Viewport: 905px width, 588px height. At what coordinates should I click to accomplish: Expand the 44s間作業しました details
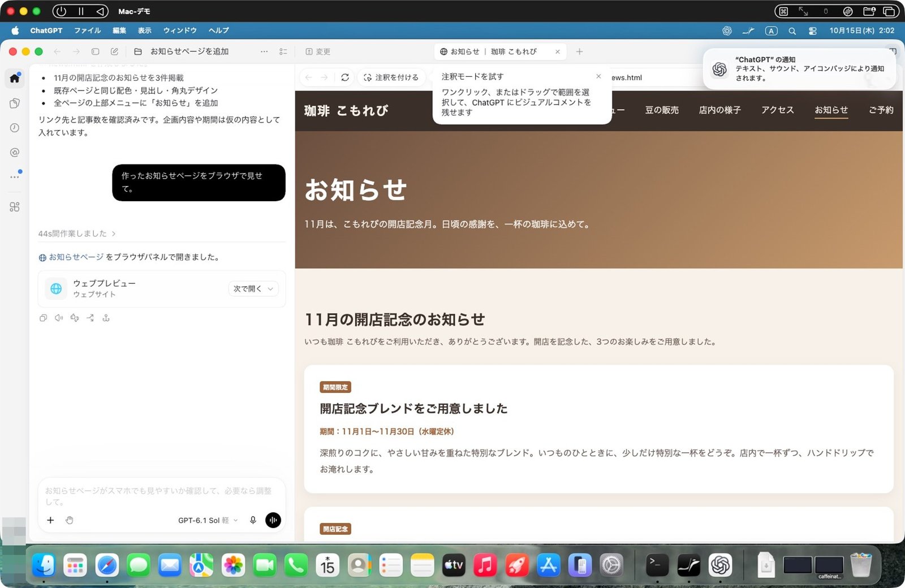(x=77, y=234)
